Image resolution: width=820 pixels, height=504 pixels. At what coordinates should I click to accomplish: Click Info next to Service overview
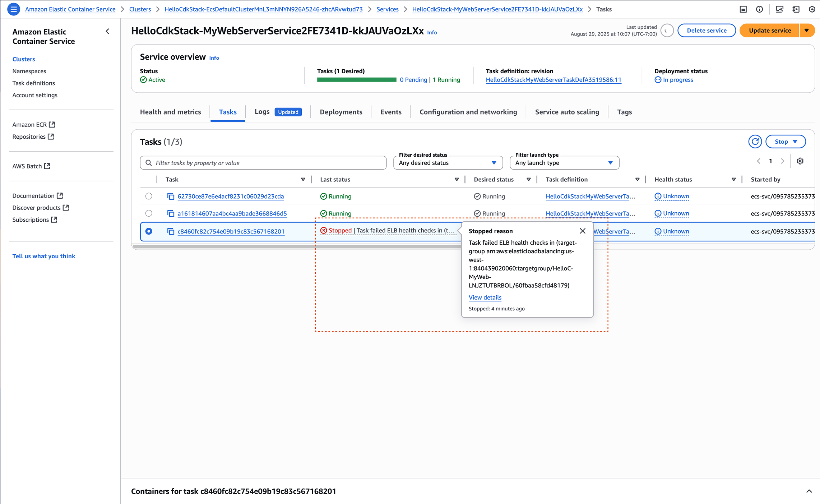click(214, 58)
